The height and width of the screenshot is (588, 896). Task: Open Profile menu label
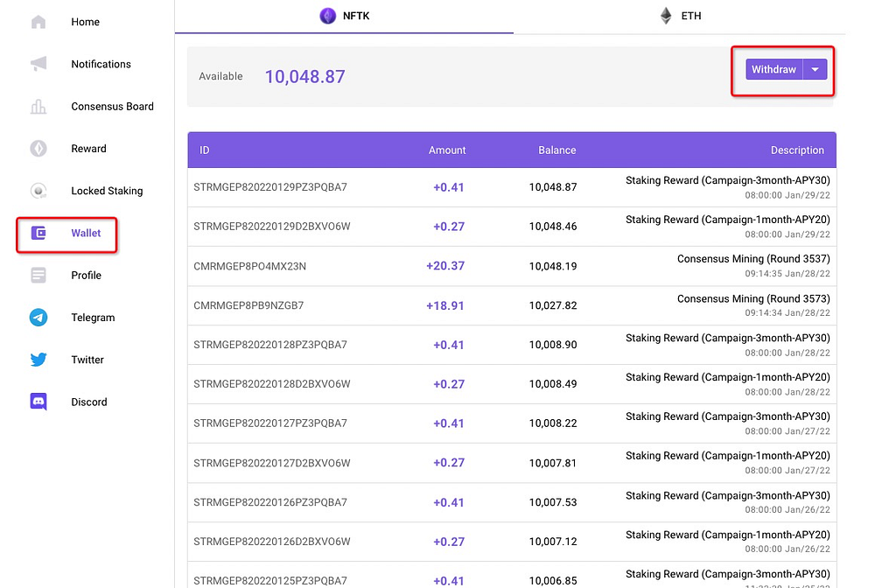pos(87,276)
